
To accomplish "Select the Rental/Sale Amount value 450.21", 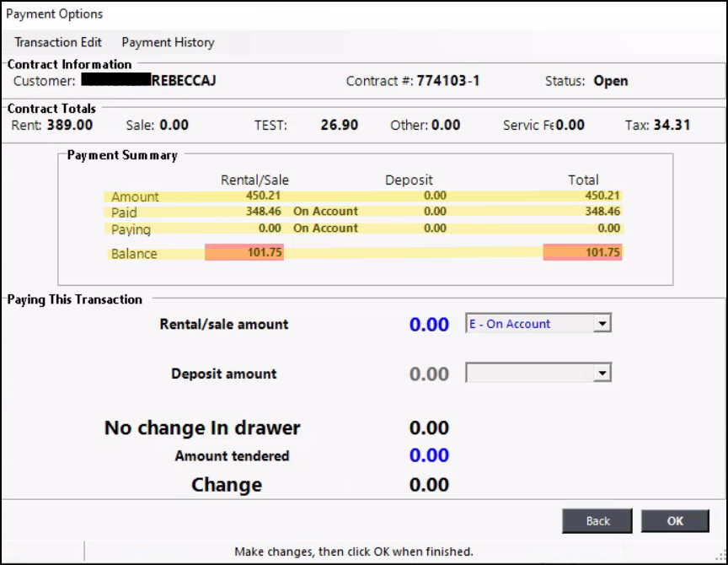I will (263, 196).
